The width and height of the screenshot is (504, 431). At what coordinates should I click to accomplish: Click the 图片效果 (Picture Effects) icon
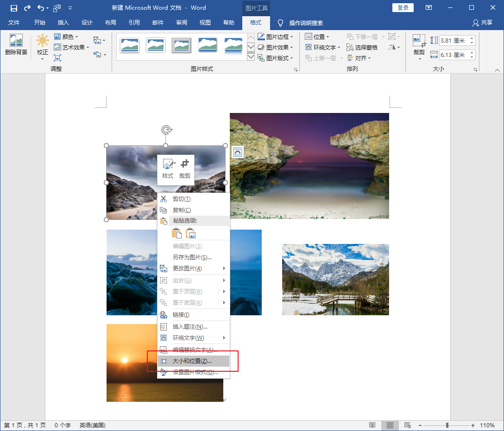[273, 46]
